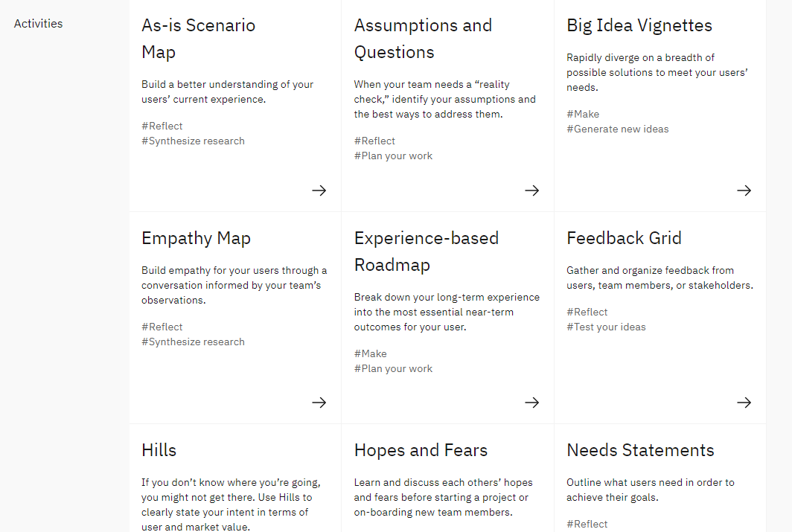Image resolution: width=792 pixels, height=532 pixels.
Task: Open As-is Scenario Map via its arrow icon
Action: [x=319, y=190]
